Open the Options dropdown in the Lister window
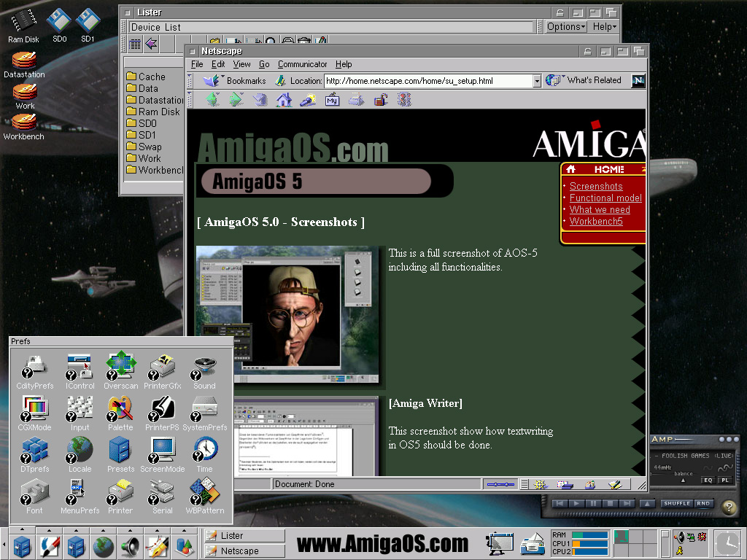The image size is (747, 560). [566, 26]
